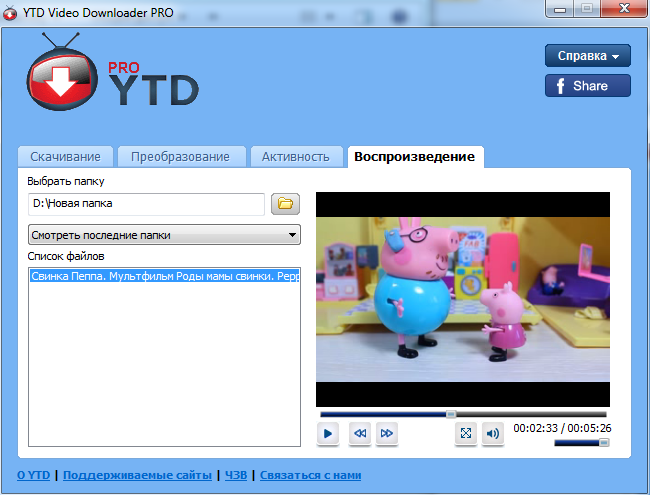Screen dimensions: 650x495
Task: Mute the audio with the speaker icon
Action: (492, 433)
